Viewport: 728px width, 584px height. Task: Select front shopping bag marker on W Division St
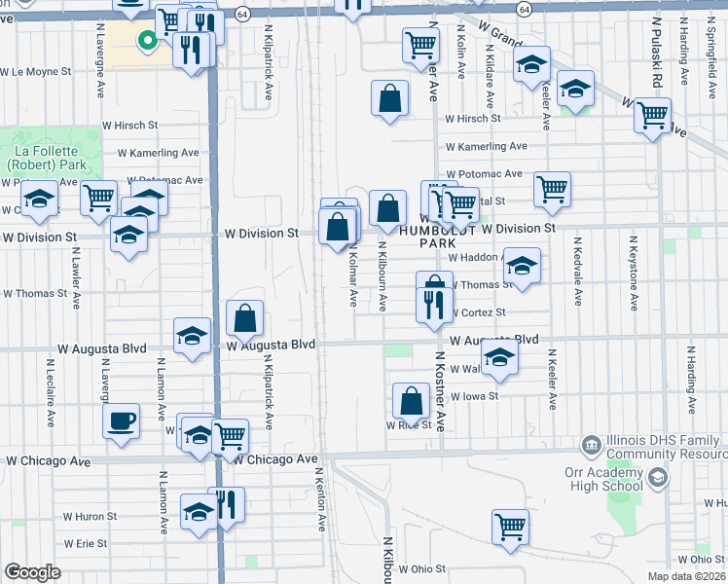pyautogui.click(x=338, y=230)
